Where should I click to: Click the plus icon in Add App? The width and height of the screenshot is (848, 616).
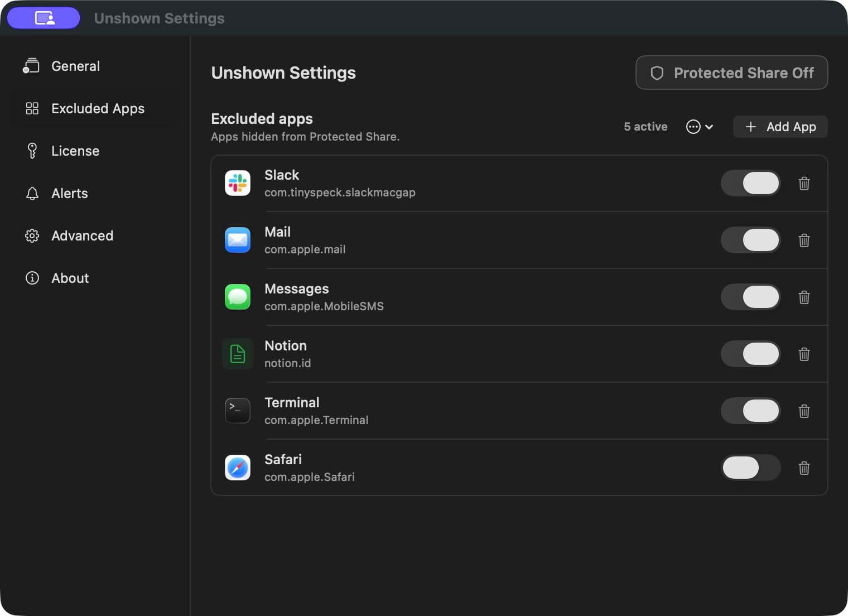point(751,127)
